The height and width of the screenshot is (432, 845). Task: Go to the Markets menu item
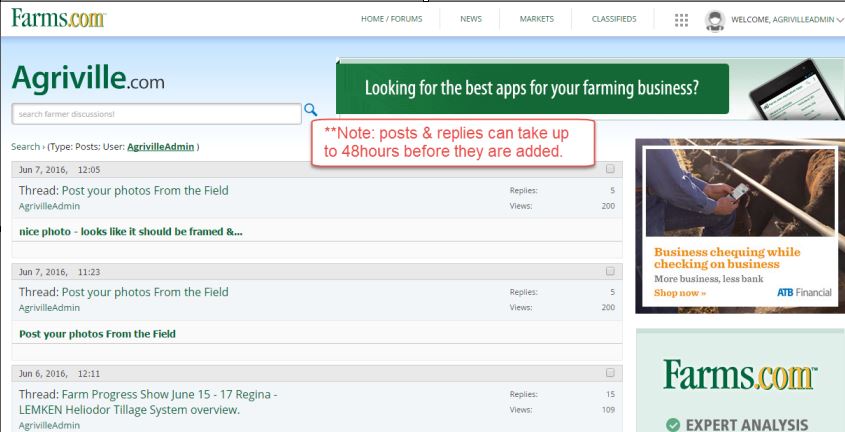pos(536,19)
